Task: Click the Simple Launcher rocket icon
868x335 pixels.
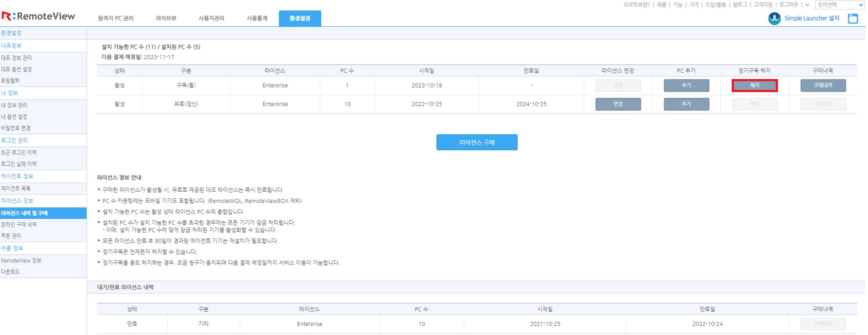Action: click(x=774, y=19)
